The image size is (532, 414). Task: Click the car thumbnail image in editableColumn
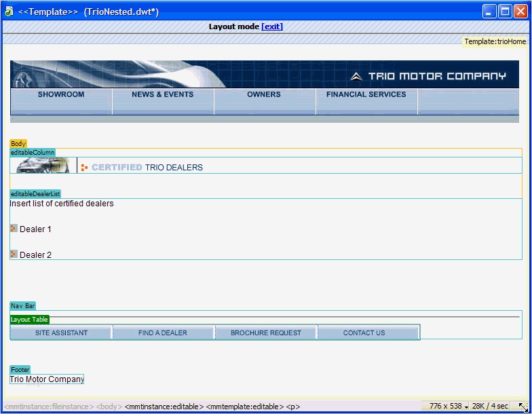(x=43, y=166)
